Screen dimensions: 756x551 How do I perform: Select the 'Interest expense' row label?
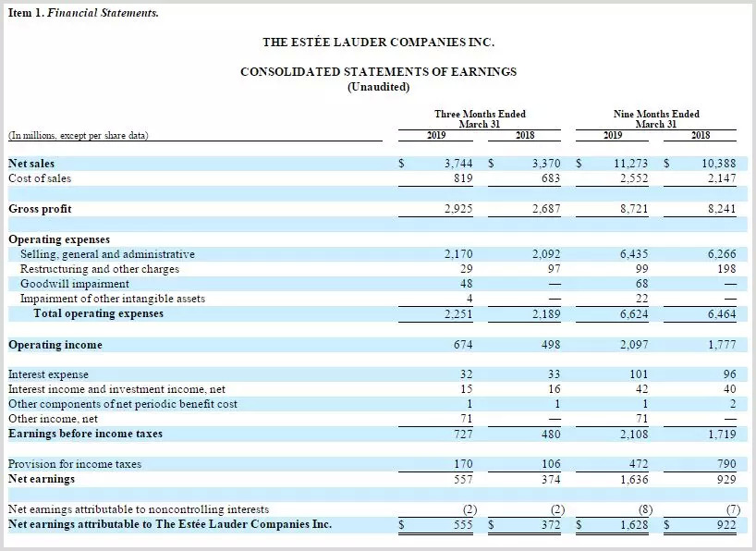click(48, 374)
